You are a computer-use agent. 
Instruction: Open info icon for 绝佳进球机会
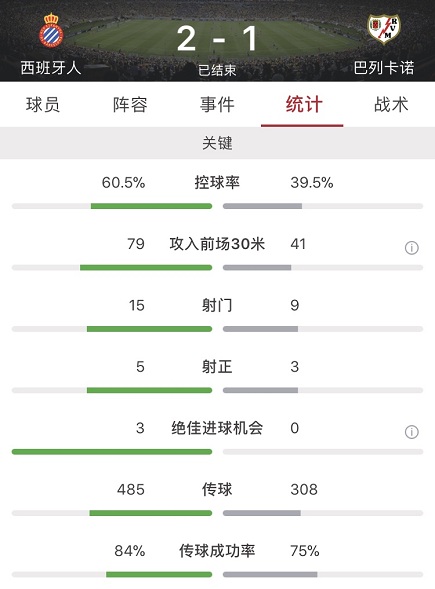pyautogui.click(x=411, y=432)
